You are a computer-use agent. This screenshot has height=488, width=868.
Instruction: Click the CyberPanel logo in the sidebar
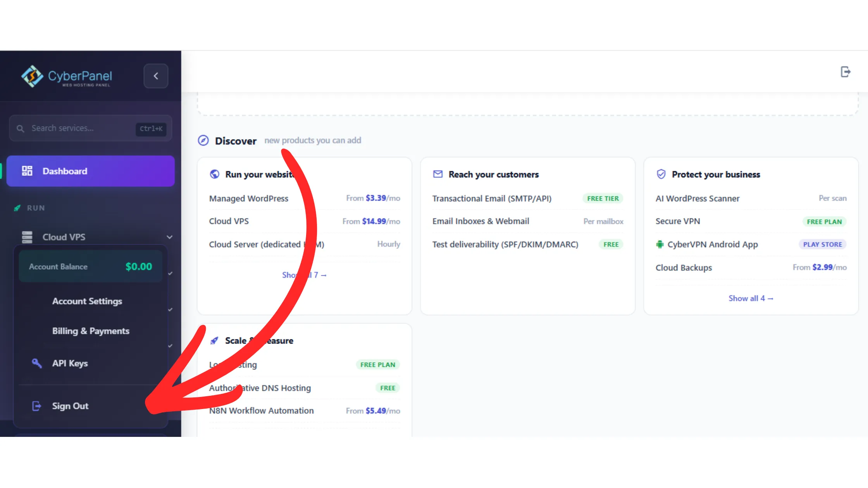[66, 76]
